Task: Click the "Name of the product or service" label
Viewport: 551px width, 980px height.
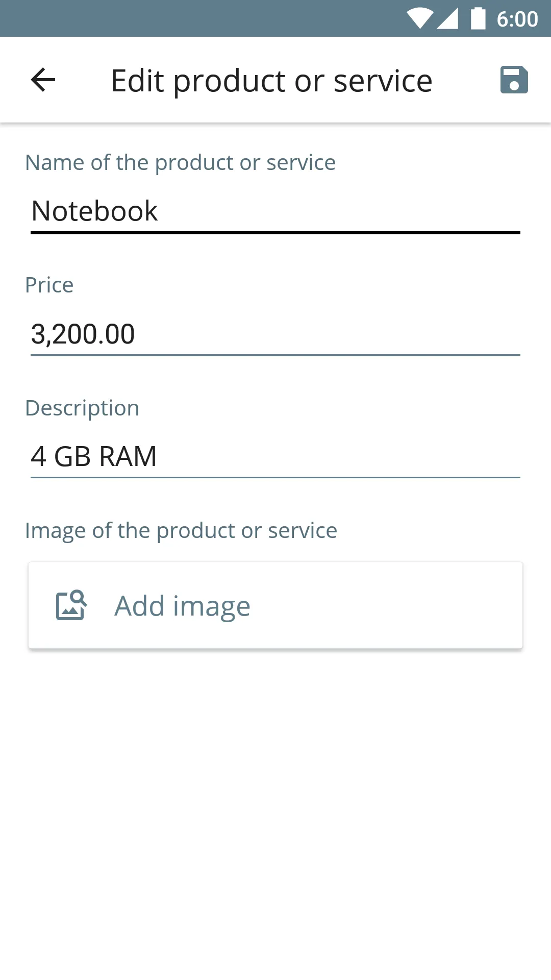Action: 181,163
